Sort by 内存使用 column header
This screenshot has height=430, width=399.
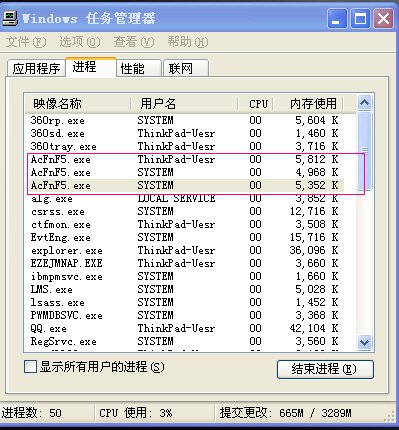pyautogui.click(x=308, y=104)
